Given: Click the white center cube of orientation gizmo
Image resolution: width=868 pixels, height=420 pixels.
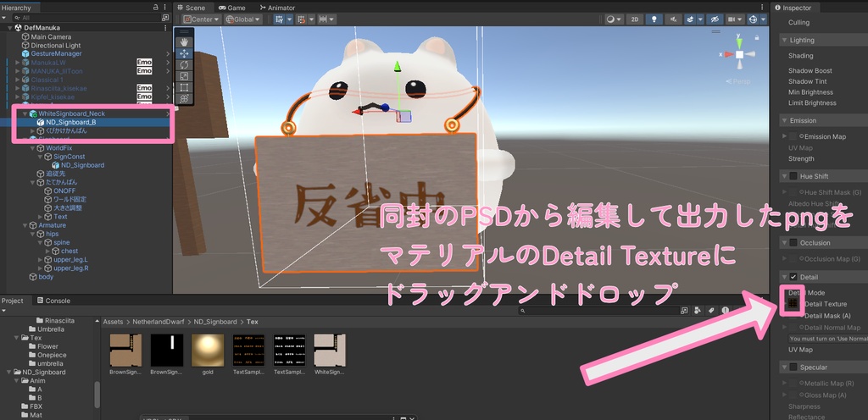Looking at the screenshot, I should tap(739, 54).
